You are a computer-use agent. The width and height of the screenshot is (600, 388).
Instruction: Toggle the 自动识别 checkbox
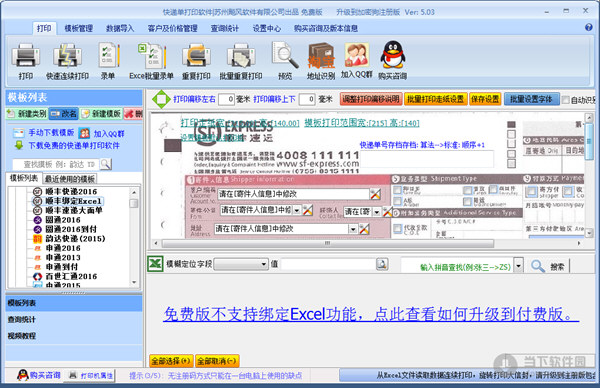point(566,100)
